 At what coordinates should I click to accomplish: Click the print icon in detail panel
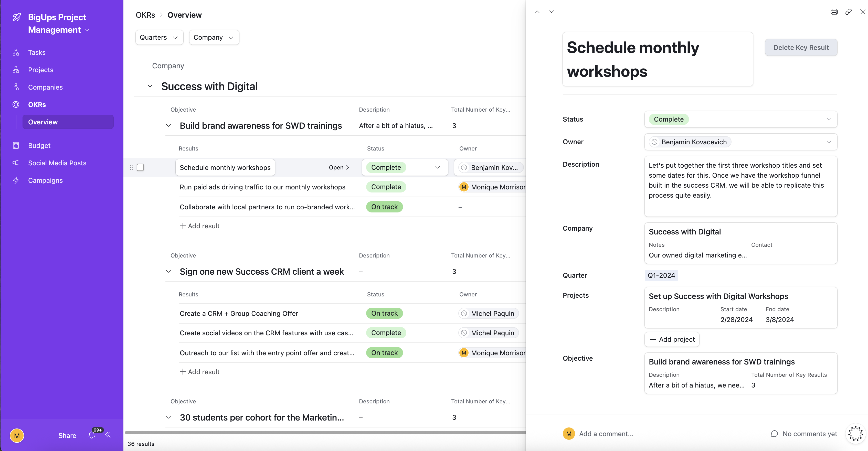pos(834,12)
